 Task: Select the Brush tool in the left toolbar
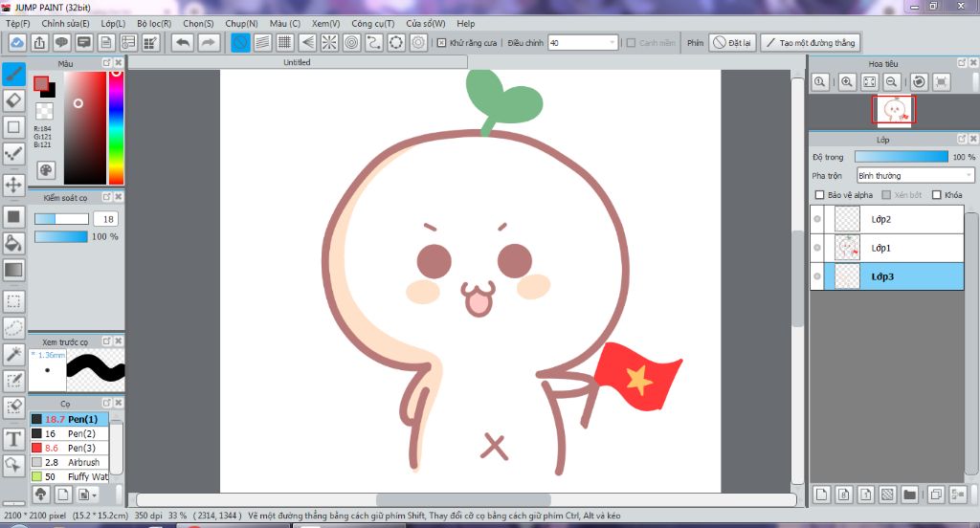[13, 75]
